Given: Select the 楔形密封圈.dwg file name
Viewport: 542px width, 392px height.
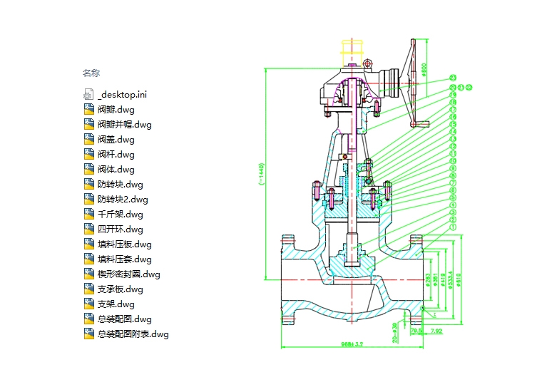Looking at the screenshot, I should coord(128,274).
